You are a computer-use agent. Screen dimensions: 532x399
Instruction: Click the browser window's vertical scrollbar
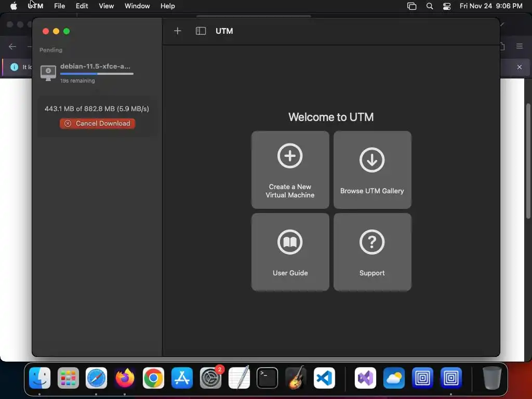pos(528,161)
